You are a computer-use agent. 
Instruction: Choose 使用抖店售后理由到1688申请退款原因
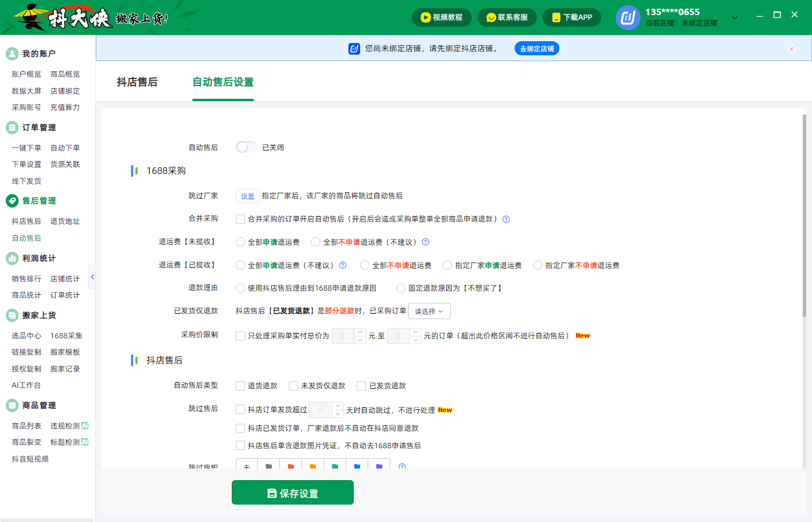pyautogui.click(x=240, y=288)
